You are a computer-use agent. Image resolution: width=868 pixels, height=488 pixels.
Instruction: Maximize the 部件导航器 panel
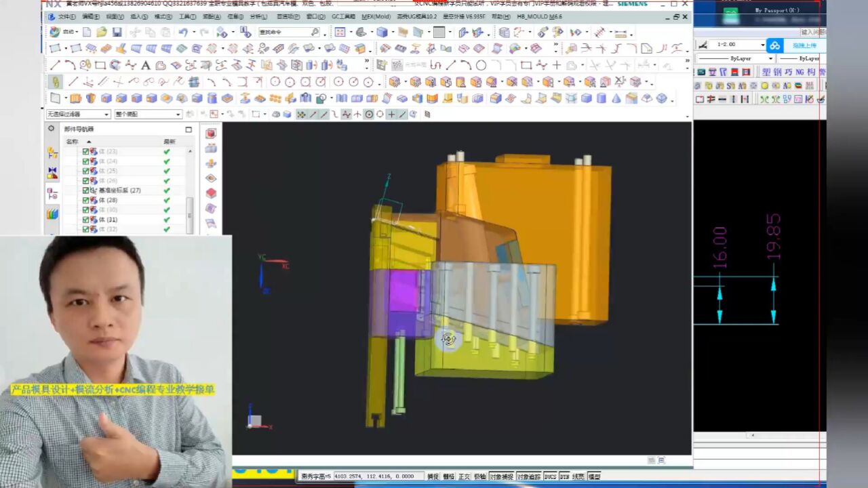point(189,129)
